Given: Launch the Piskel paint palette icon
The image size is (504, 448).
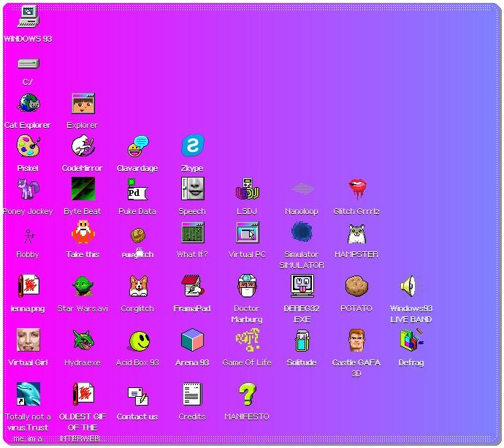Looking at the screenshot, I should coord(28,146).
